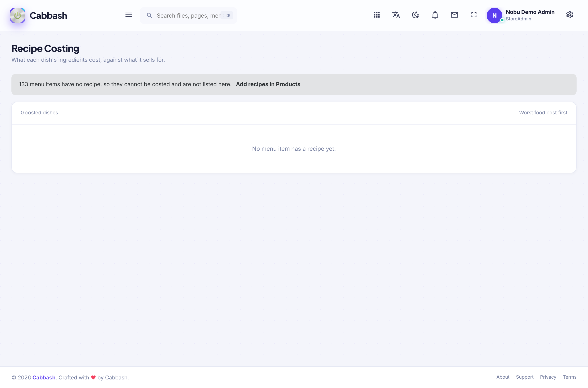Open the mail envelope messages
Screen dimensions: 588x388
454,15
